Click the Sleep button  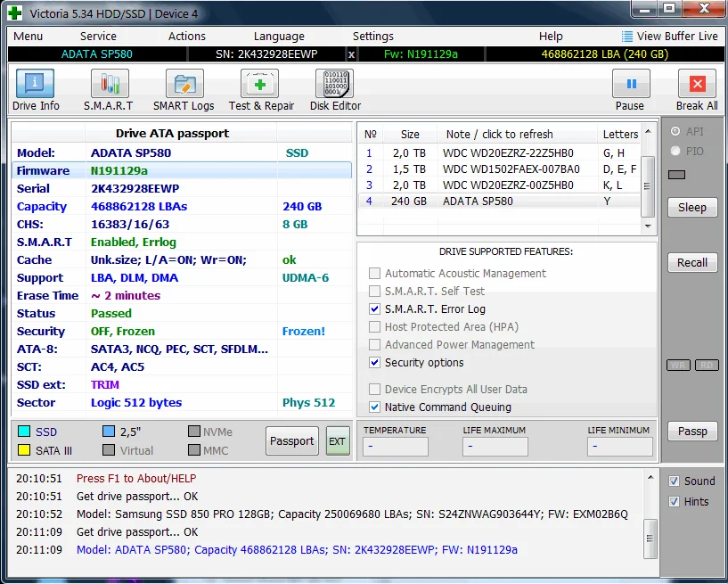692,207
